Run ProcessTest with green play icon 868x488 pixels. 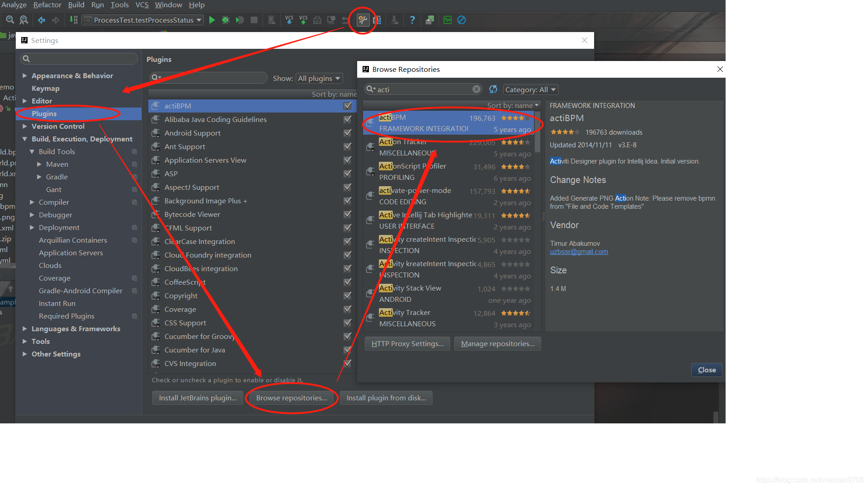[212, 20]
